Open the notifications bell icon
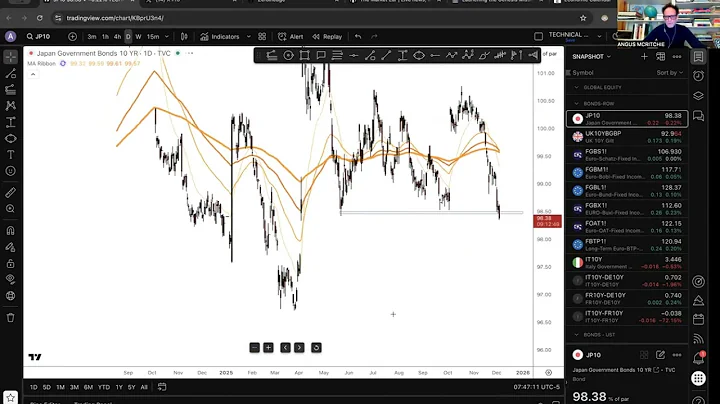 pos(698,358)
